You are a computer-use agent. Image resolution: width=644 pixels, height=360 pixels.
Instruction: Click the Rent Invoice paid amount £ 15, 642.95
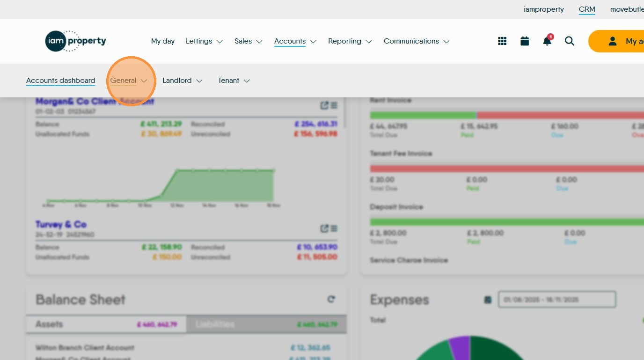[x=479, y=126]
